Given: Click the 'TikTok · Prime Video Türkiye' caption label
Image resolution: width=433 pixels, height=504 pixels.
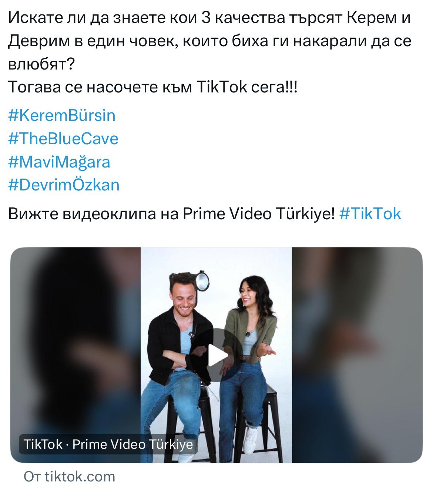Looking at the screenshot, I should (108, 444).
